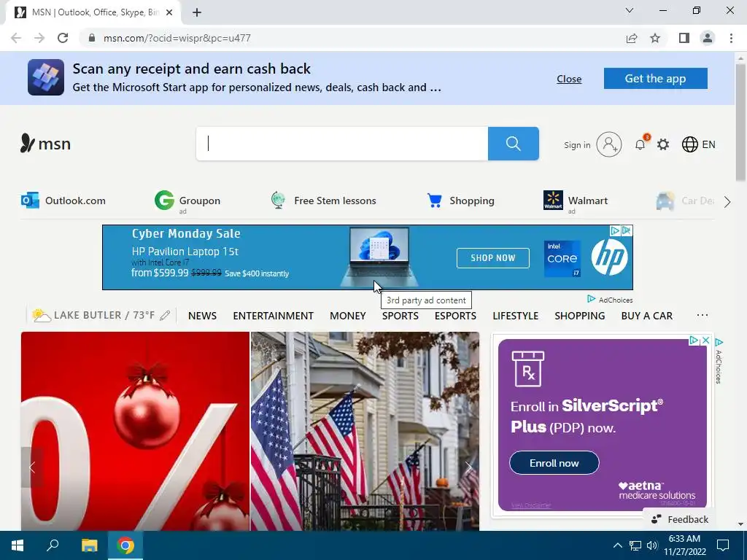Open the SHOPPING section
Screen dimensions: 747x560
[x=580, y=316]
